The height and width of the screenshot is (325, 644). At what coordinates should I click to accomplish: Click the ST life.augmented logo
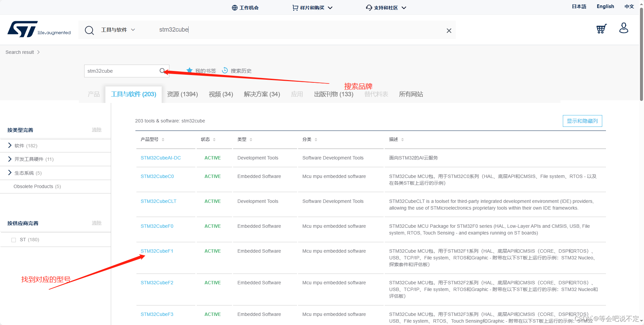click(x=39, y=29)
